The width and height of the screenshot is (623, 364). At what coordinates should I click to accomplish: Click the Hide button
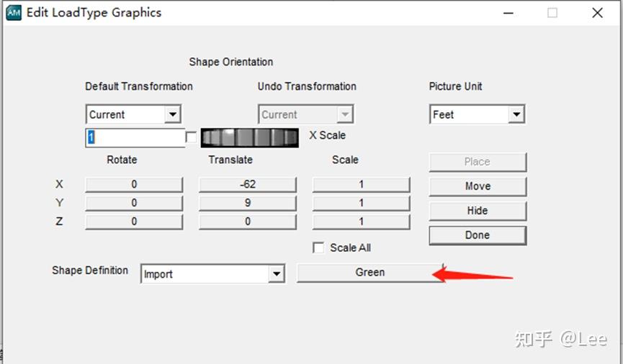click(478, 211)
